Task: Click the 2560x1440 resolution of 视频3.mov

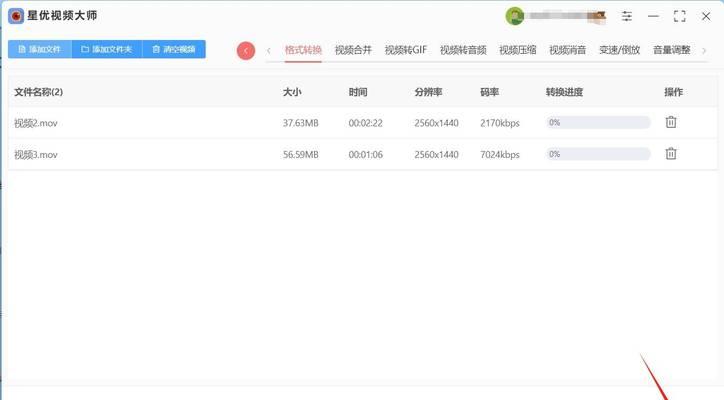Action: [x=436, y=155]
